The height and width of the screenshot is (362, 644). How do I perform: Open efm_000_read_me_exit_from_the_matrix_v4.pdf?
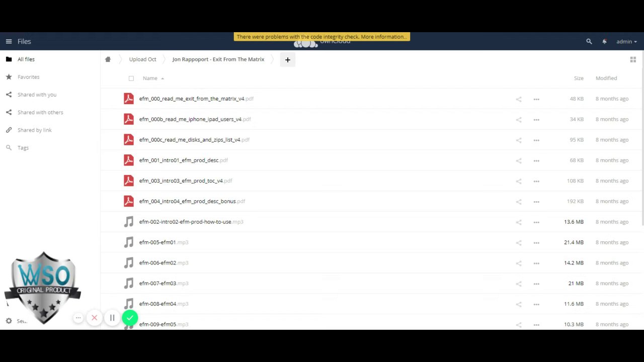coord(196,99)
